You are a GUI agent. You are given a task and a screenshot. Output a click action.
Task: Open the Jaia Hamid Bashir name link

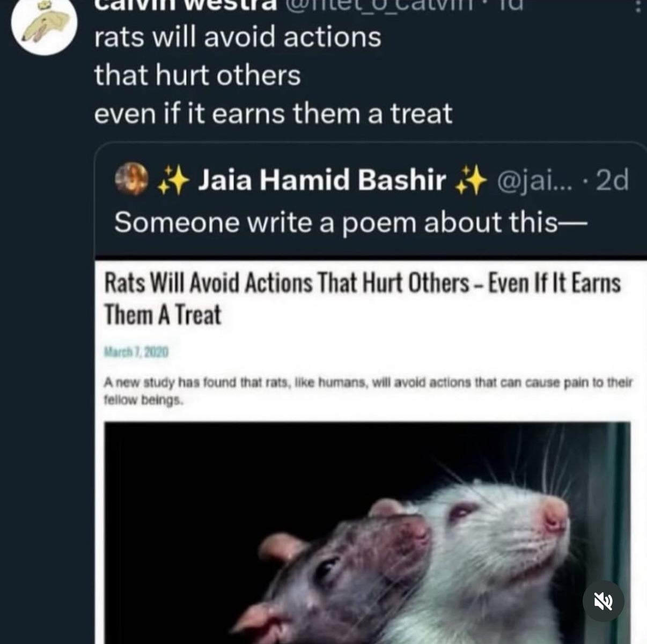click(322, 180)
